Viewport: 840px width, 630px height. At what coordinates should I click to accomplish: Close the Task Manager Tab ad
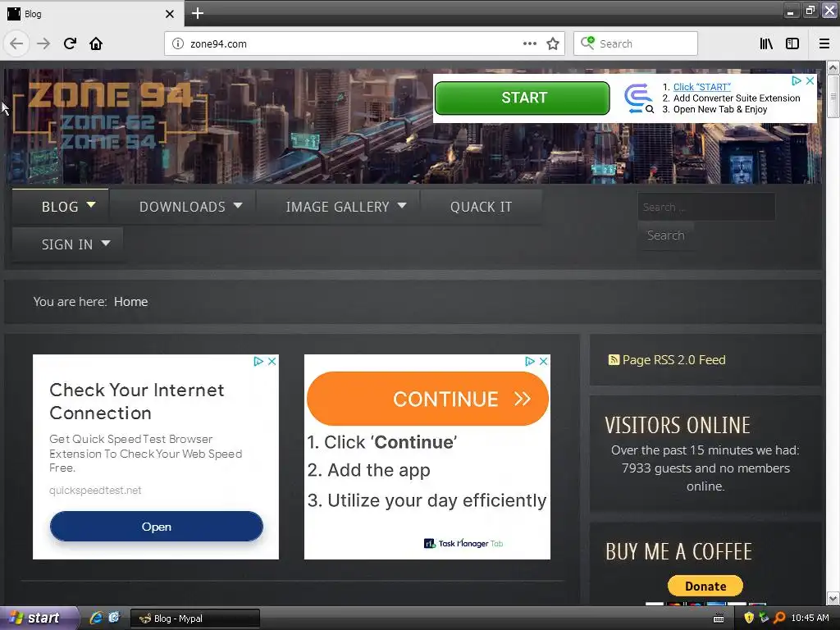coord(543,361)
